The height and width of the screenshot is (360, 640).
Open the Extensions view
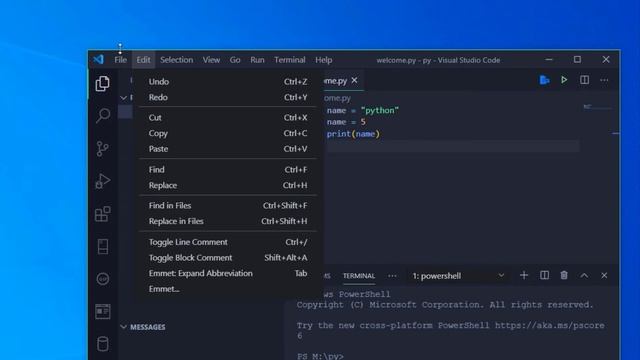click(102, 214)
